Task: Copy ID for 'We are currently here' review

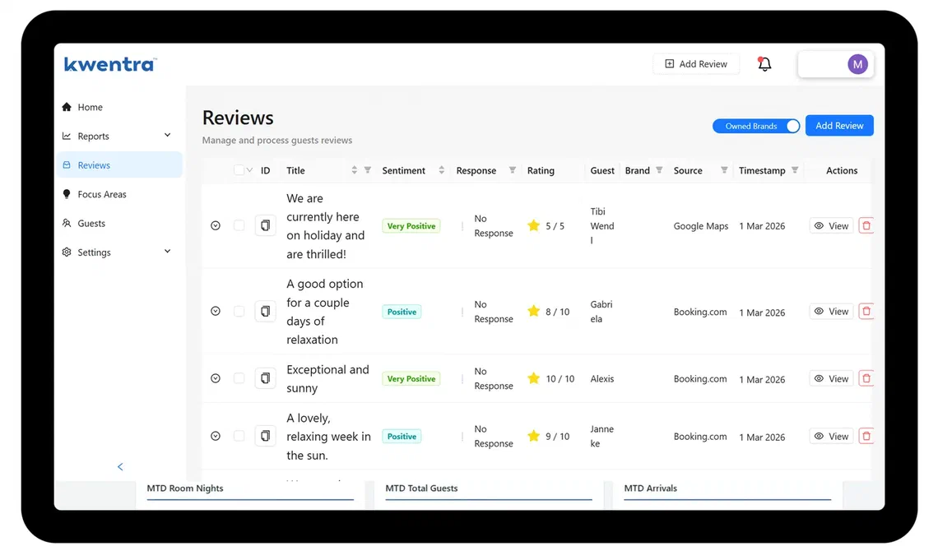Action: tap(265, 225)
